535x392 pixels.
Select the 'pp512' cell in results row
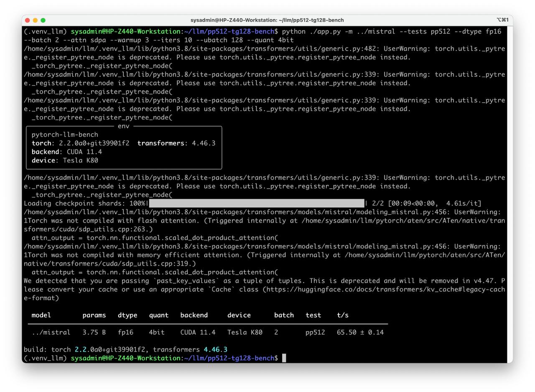tap(315, 332)
